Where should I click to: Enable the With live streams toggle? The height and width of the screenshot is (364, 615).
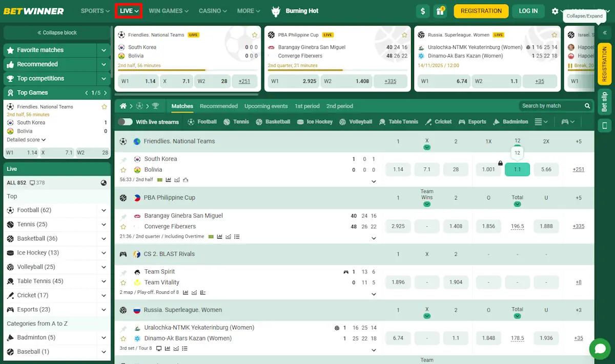click(127, 121)
